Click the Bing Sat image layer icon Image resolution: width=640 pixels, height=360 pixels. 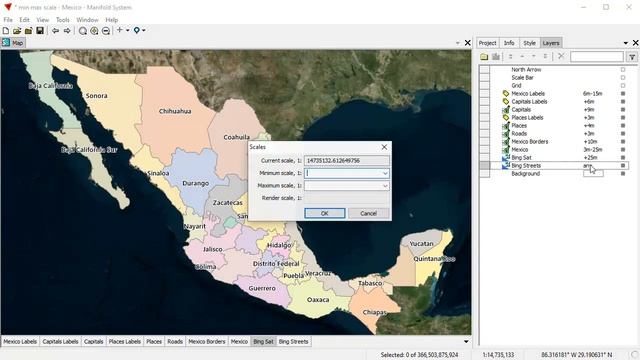(506, 158)
